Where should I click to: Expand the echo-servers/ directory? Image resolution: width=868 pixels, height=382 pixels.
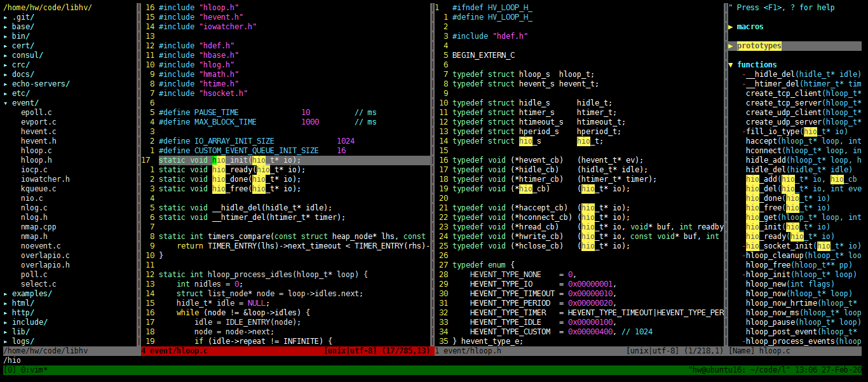click(6, 84)
